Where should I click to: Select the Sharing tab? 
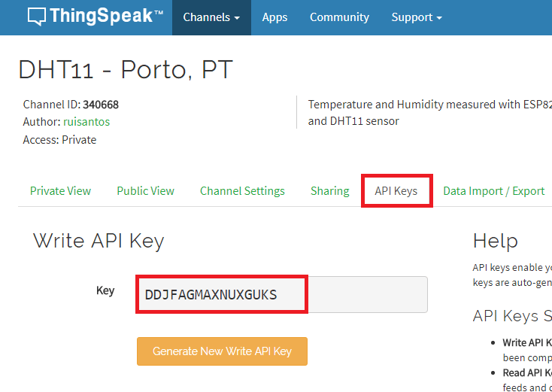pos(329,191)
